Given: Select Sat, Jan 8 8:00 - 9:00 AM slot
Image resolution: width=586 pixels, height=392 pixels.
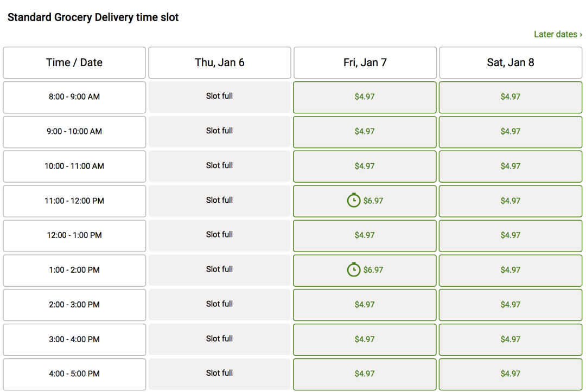Looking at the screenshot, I should click(x=511, y=97).
